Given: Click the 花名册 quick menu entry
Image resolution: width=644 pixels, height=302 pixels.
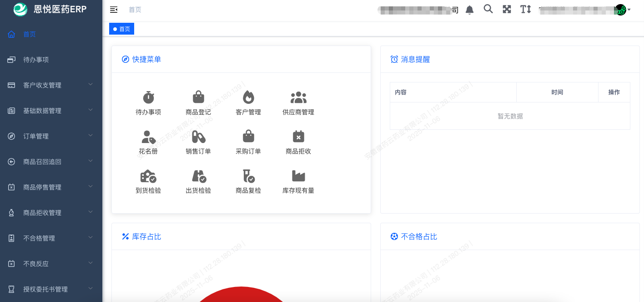Looking at the screenshot, I should 148,142.
